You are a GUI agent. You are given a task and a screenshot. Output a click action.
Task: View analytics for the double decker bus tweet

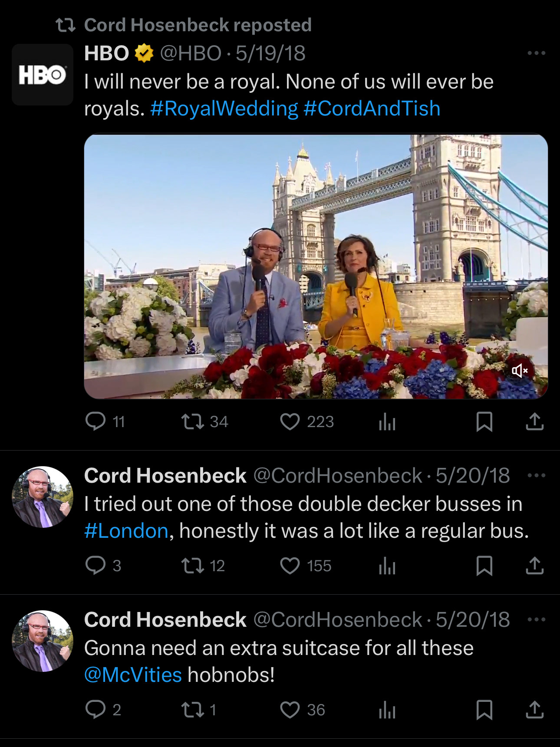coord(387,566)
